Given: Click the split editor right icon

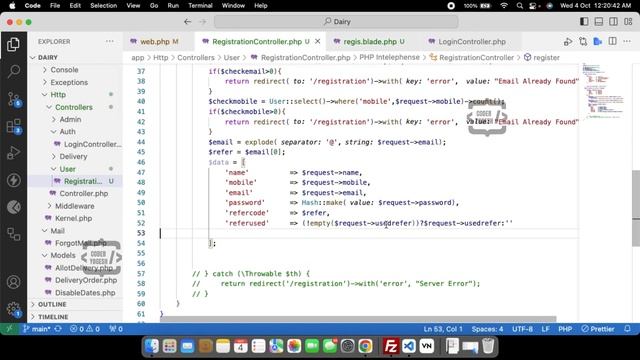Looking at the screenshot, I should click(x=612, y=41).
